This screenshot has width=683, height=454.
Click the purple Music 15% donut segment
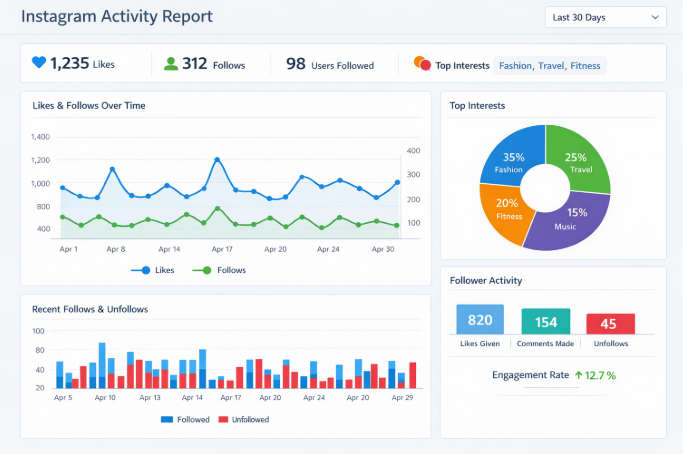572,220
